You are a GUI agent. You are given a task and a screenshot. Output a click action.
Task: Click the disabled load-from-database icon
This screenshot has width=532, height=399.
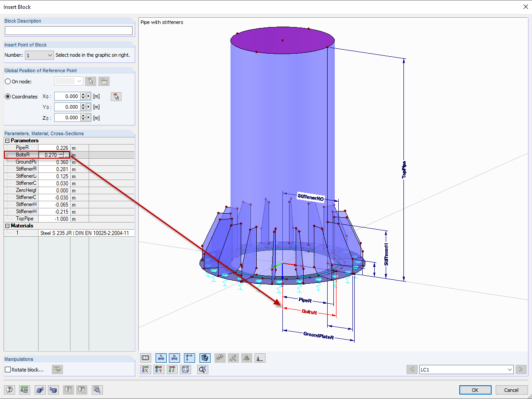click(x=82, y=390)
